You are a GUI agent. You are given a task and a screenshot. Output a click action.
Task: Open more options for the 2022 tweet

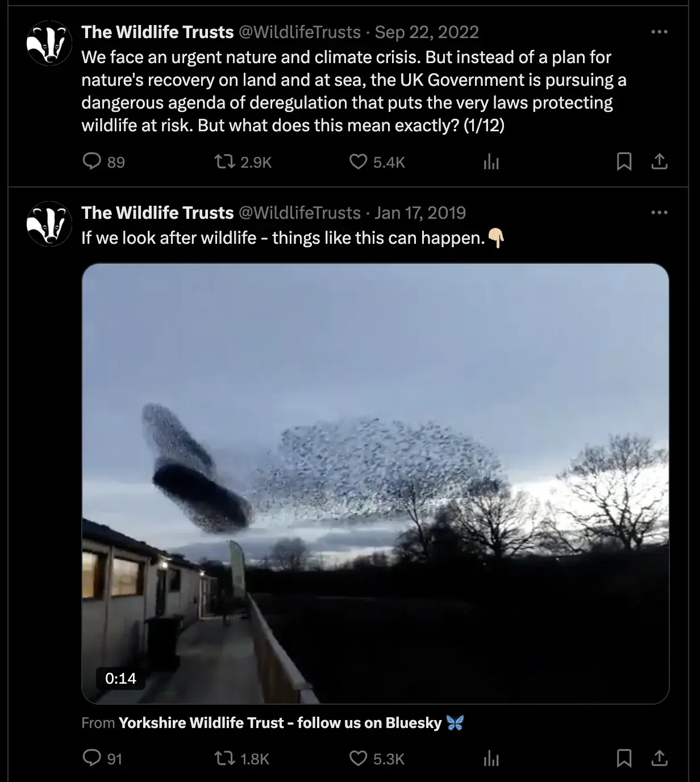click(x=659, y=32)
